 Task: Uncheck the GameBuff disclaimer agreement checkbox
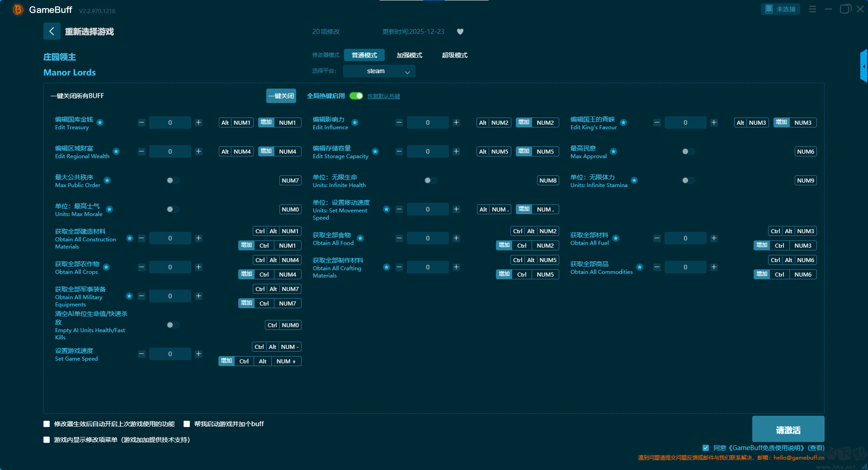point(706,448)
